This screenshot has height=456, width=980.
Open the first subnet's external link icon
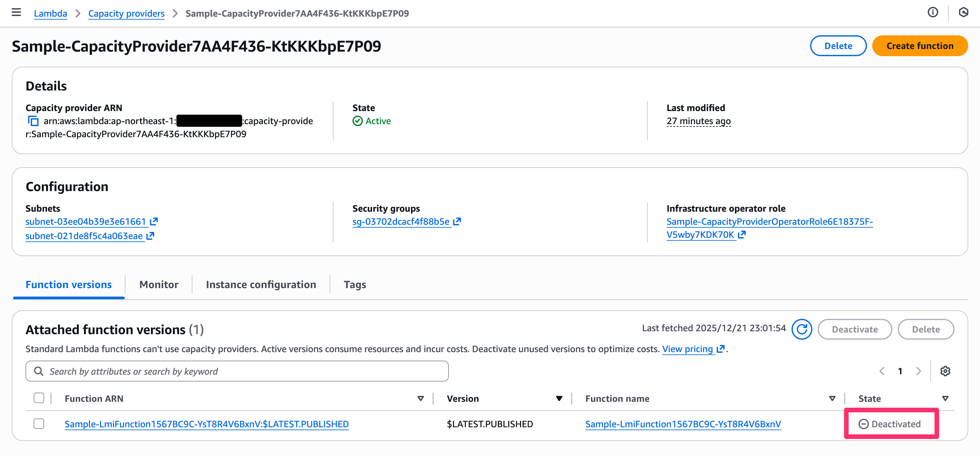(154, 221)
